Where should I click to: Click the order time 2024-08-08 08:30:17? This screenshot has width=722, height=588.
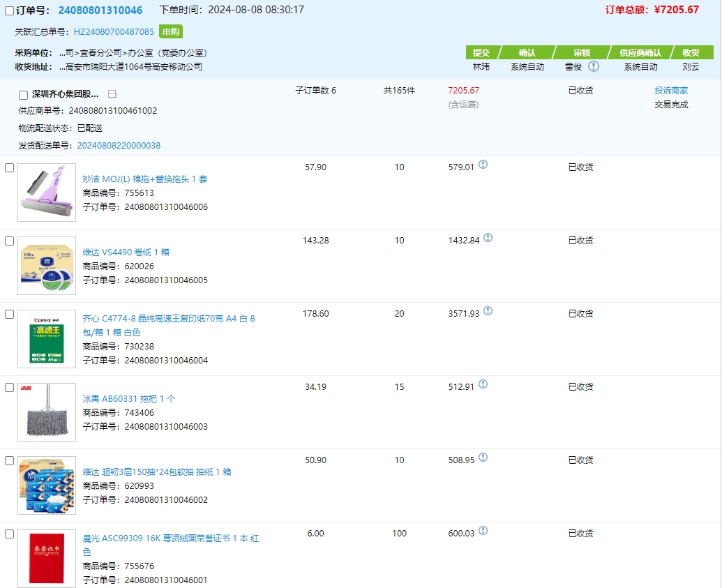[x=256, y=10]
